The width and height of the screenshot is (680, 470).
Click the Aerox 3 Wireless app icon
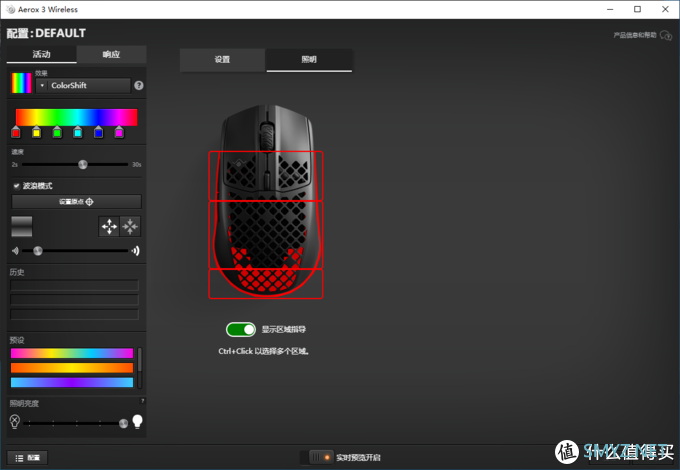[10, 9]
